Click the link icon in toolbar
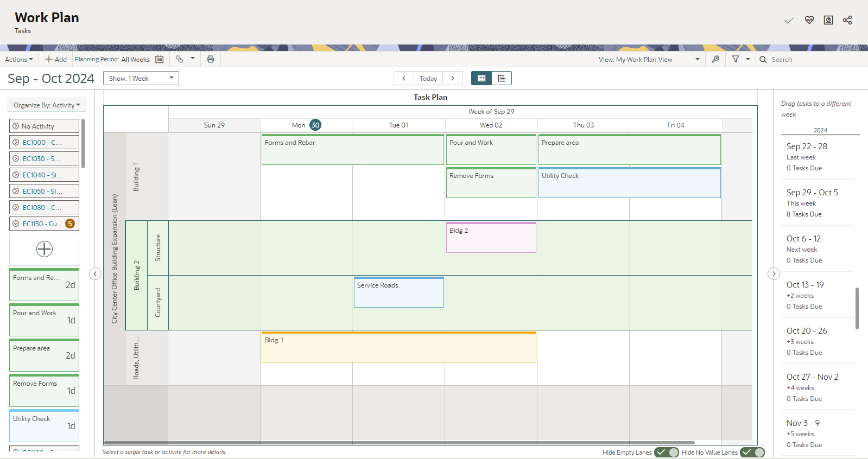This screenshot has height=459, width=868. tap(179, 59)
